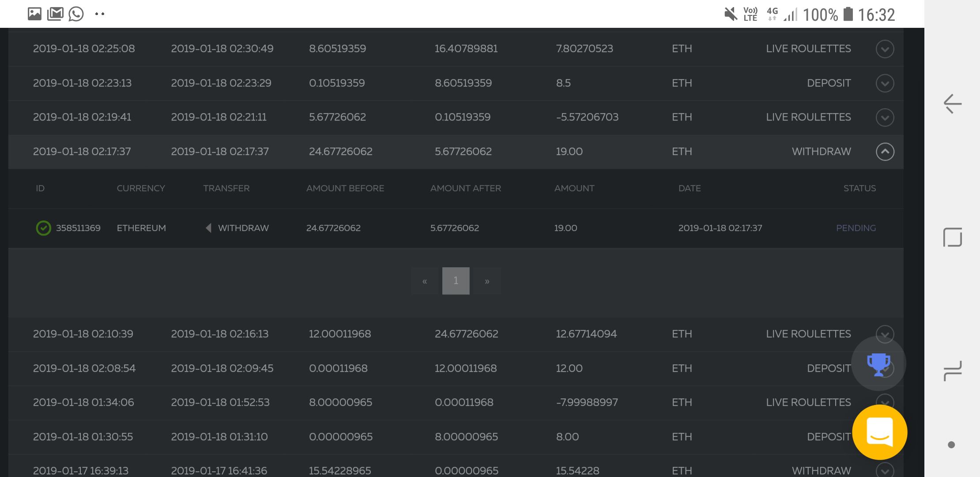The image size is (980, 477).
Task: Click the AMOUNT BEFORE column header
Action: pos(345,188)
